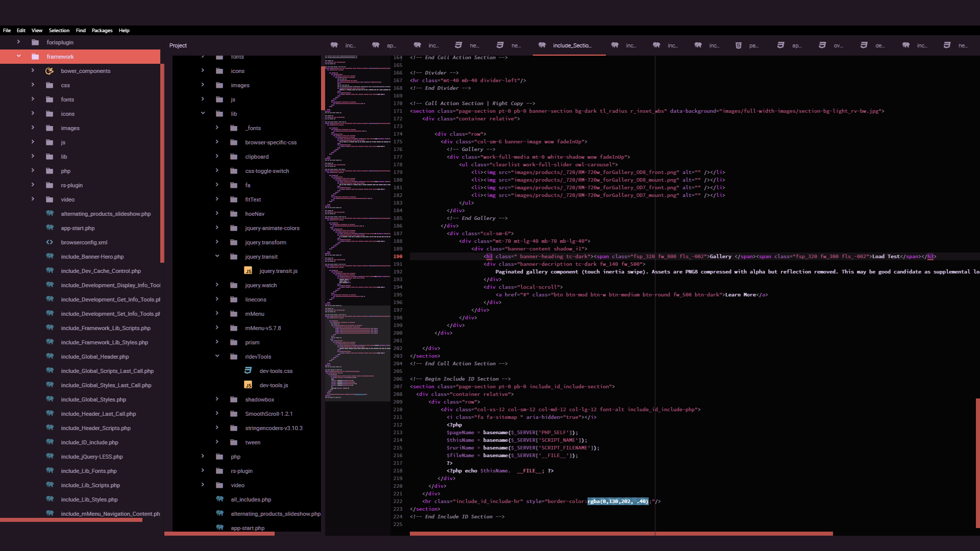Click the jquery.transit.js file icon
Image resolution: width=980 pixels, height=551 pixels.
coord(248,271)
